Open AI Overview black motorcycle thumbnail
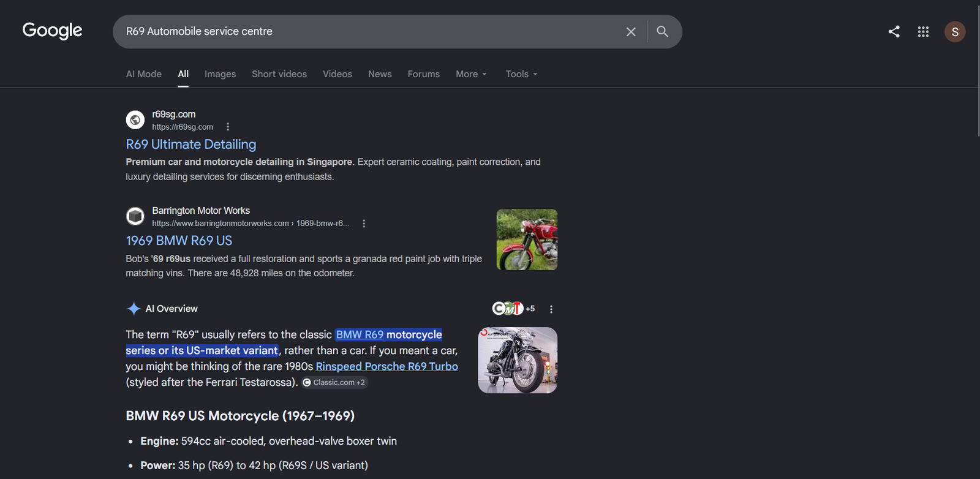 click(518, 360)
